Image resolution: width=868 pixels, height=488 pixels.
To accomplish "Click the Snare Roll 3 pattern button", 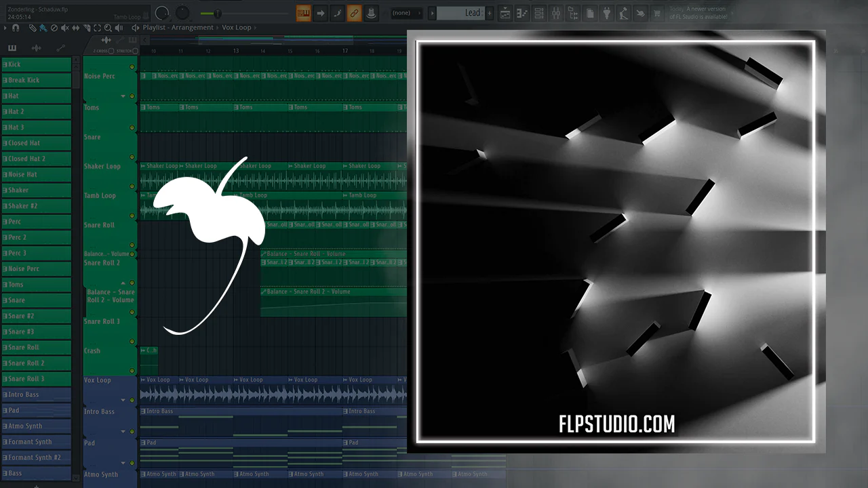I will 36,379.
